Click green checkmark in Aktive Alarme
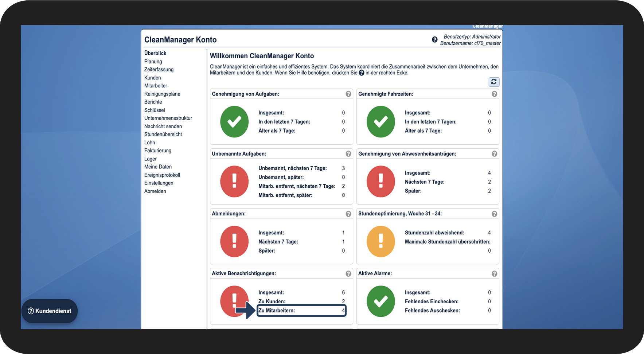The width and height of the screenshot is (644, 354). (381, 301)
